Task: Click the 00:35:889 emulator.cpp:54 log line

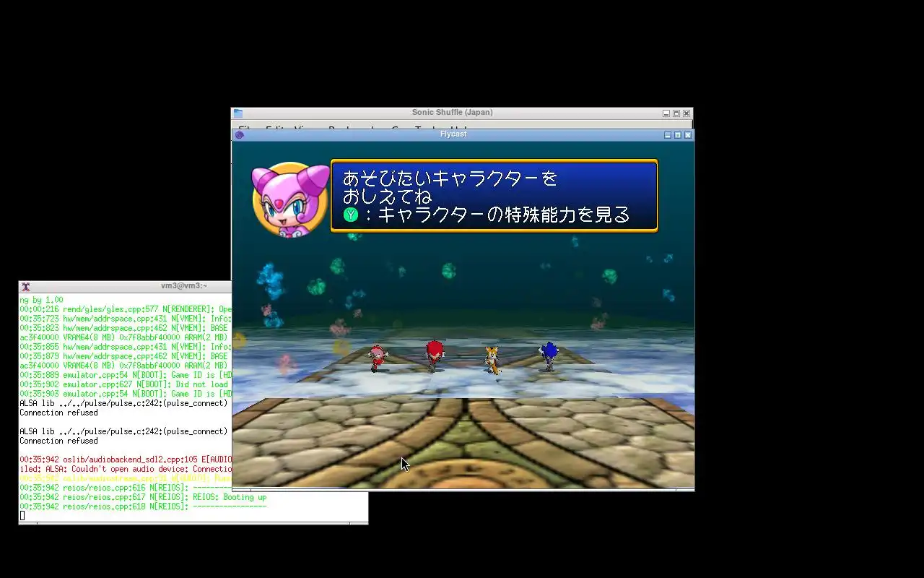Action: pos(126,375)
